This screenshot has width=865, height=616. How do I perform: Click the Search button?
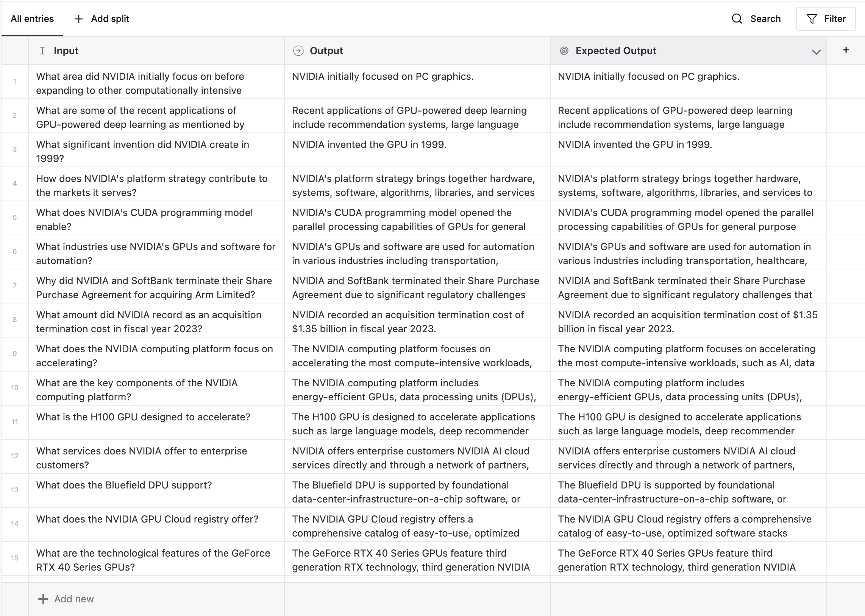click(757, 19)
